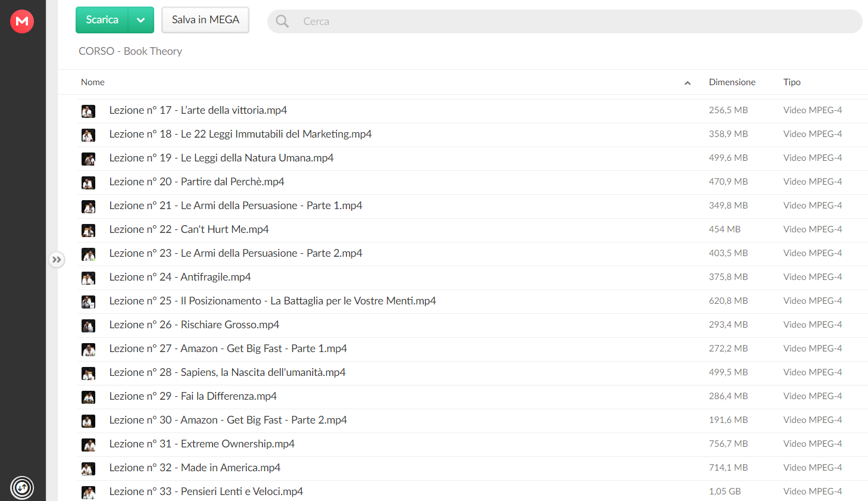
Task: Expand the sidebar with the double-arrow button
Action: click(57, 260)
